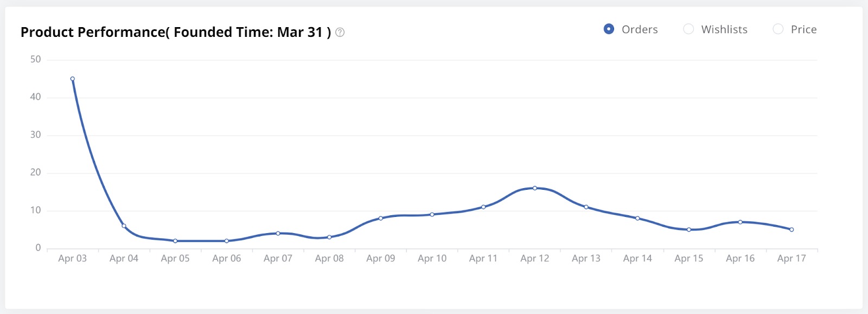Click the Apr 05 data point
Screen dimensions: 868x314
tap(175, 241)
